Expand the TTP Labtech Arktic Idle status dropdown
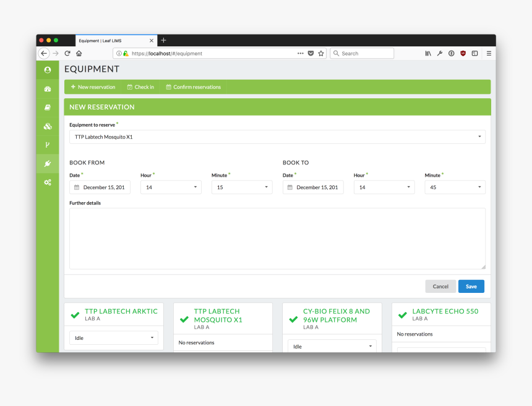Image resolution: width=532 pixels, height=406 pixels. [x=114, y=338]
